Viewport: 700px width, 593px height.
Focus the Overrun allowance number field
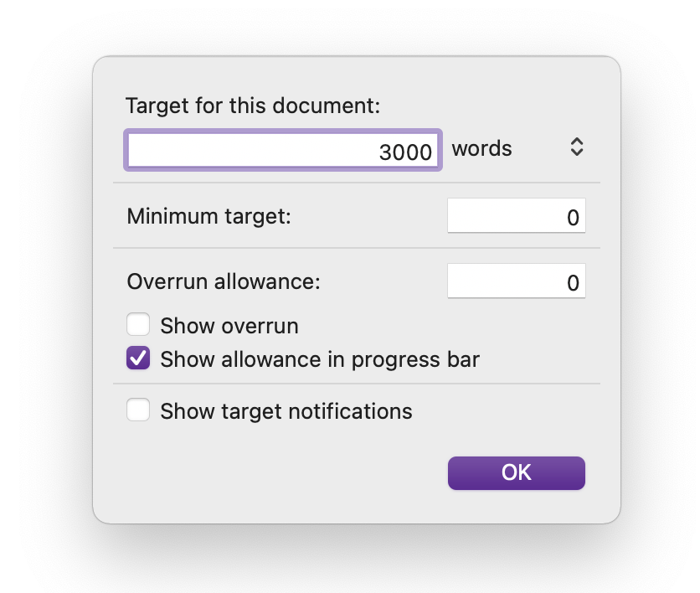point(516,282)
